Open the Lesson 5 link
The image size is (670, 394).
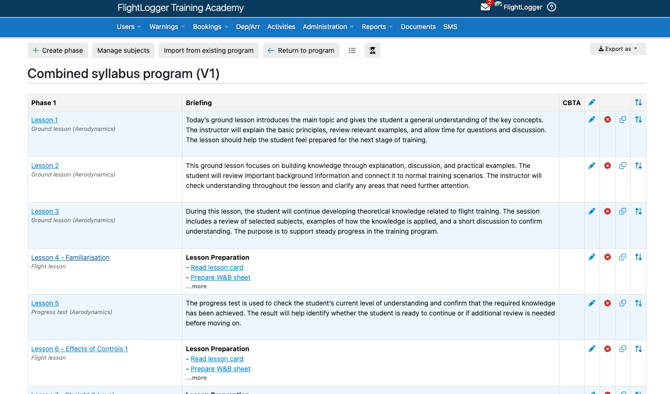pyautogui.click(x=45, y=303)
